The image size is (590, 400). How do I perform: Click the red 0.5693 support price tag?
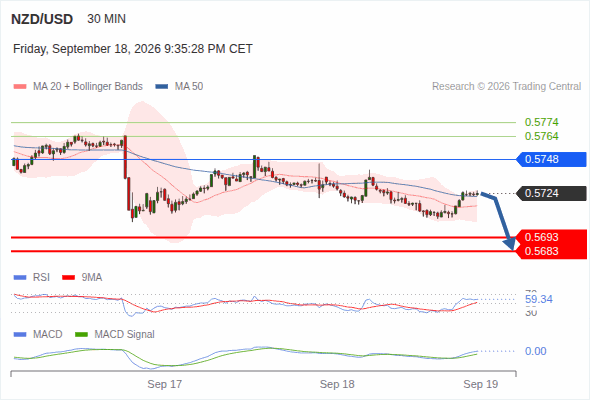tap(551, 237)
